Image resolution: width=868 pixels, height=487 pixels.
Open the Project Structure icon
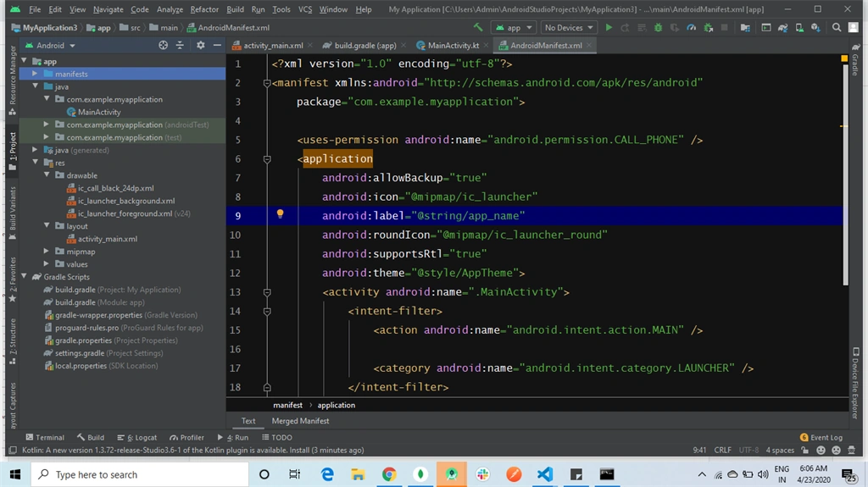[745, 27]
